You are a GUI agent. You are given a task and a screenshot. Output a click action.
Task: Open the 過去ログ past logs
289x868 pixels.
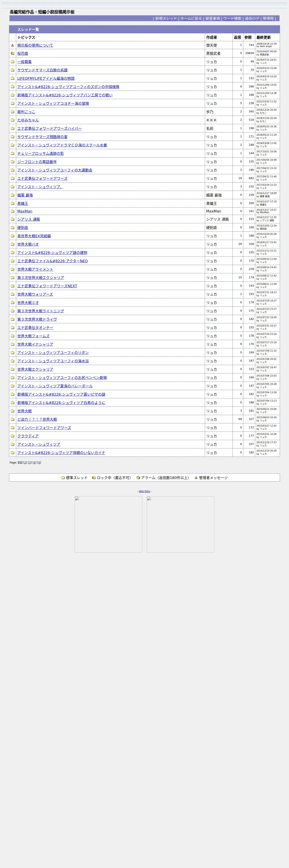click(252, 18)
